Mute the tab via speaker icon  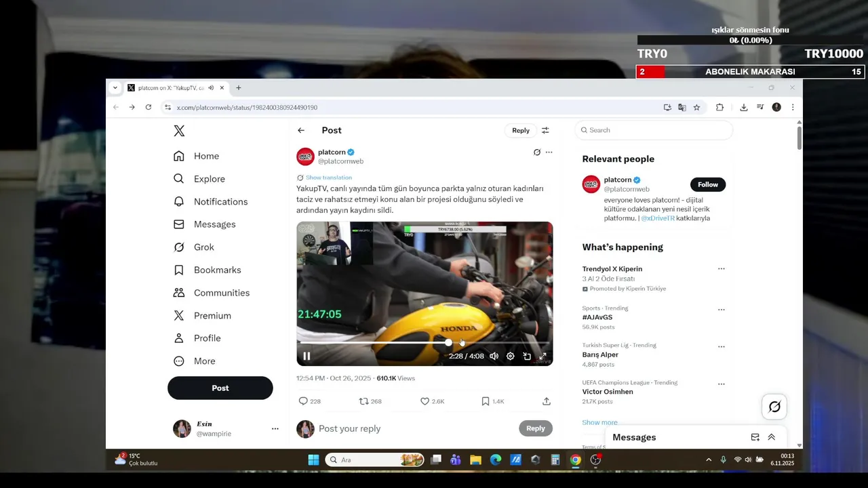click(211, 87)
